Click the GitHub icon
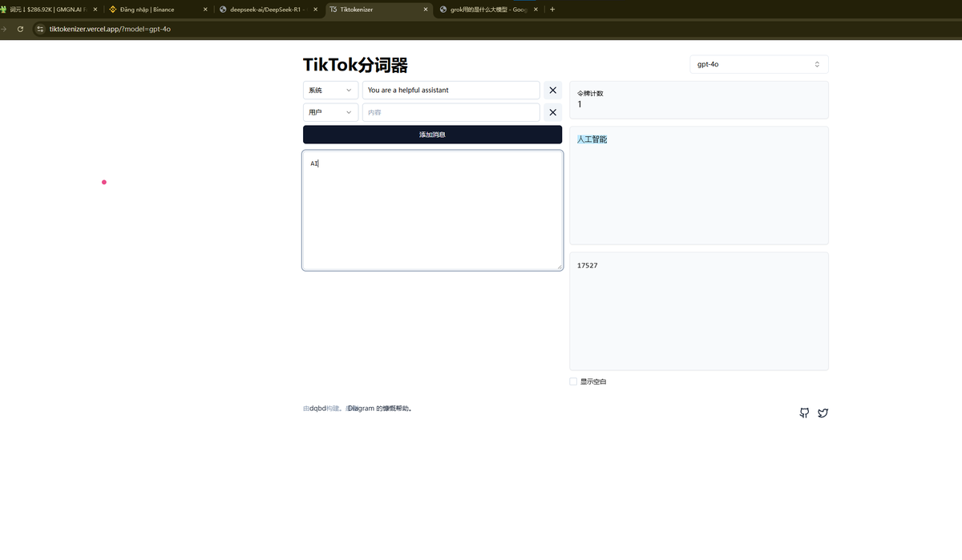962x560 pixels. [x=804, y=413]
